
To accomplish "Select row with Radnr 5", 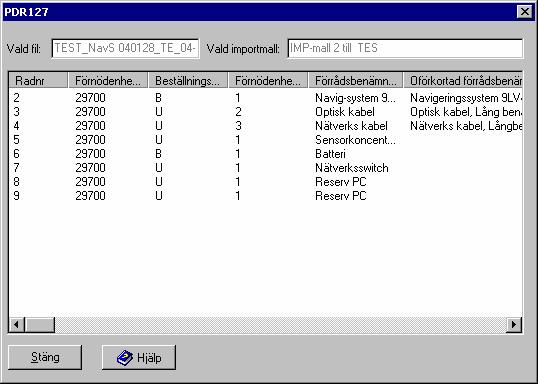I will click(265, 140).
